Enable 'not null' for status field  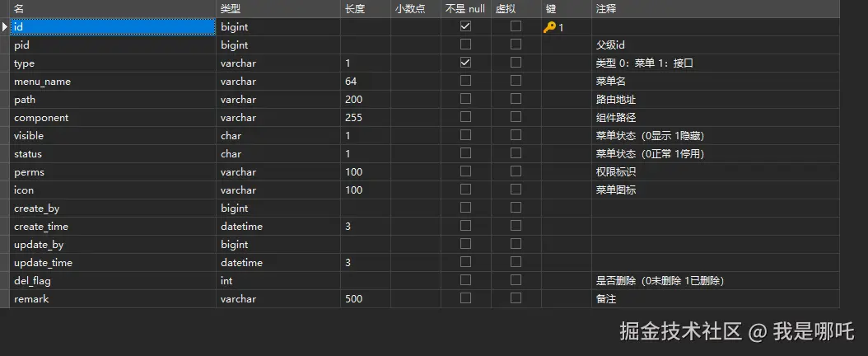pyautogui.click(x=465, y=153)
